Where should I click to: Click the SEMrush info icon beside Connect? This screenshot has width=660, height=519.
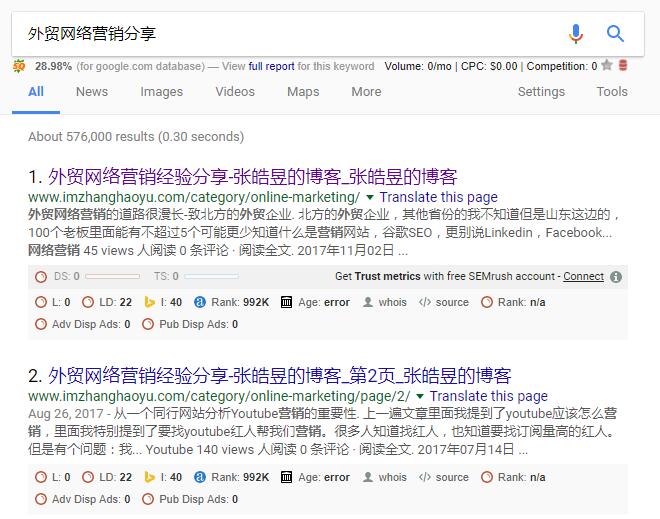[616, 277]
